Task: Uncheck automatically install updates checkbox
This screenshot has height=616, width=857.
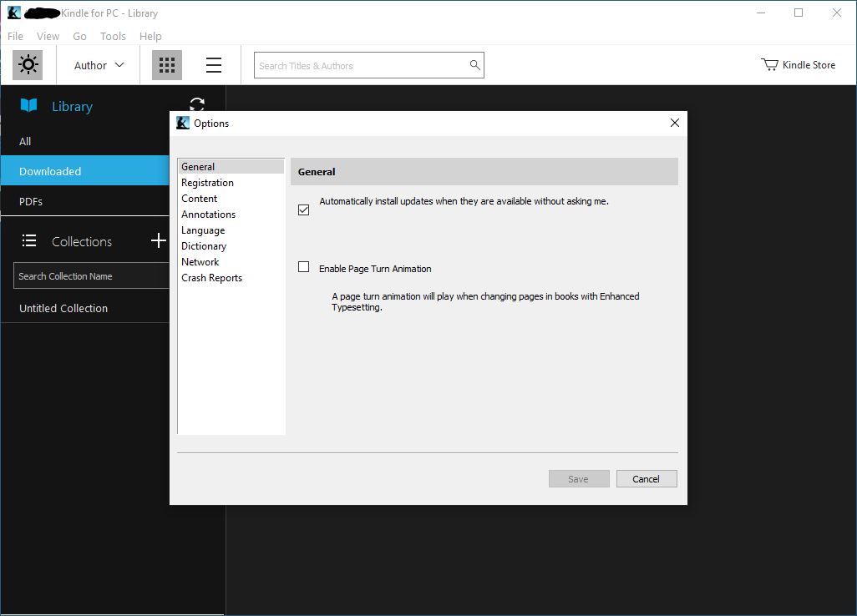Action: tap(303, 210)
